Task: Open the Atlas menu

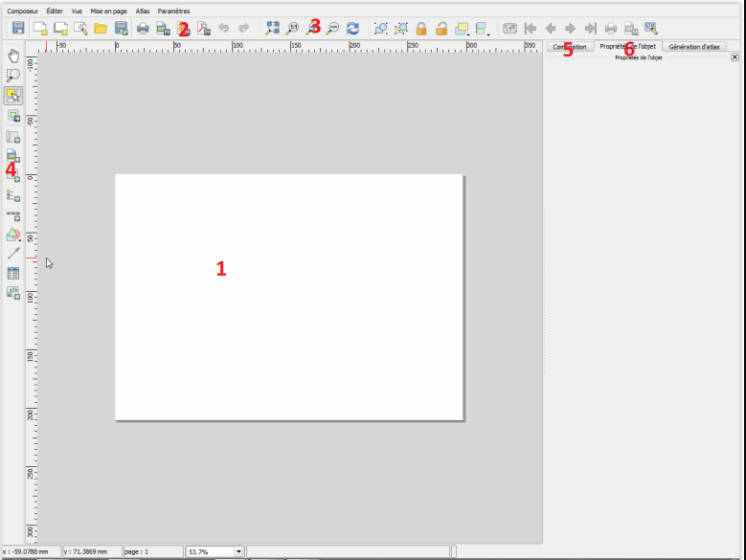Action: pos(143,11)
